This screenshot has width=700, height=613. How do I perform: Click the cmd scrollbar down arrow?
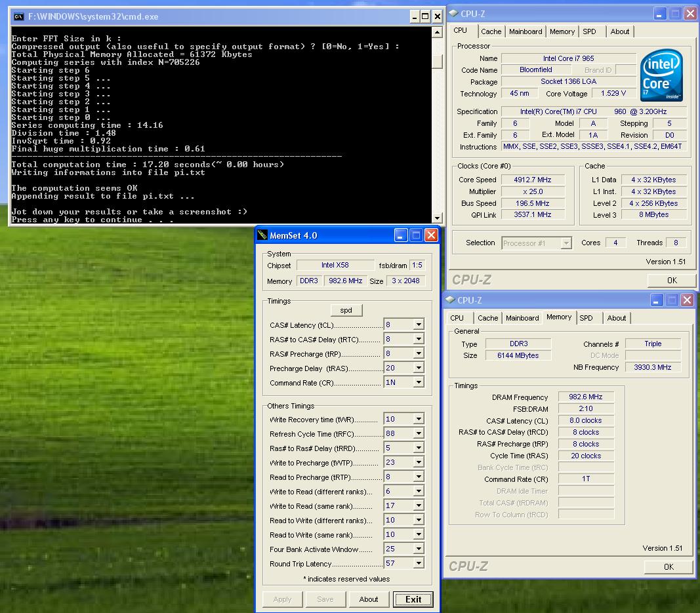click(437, 218)
